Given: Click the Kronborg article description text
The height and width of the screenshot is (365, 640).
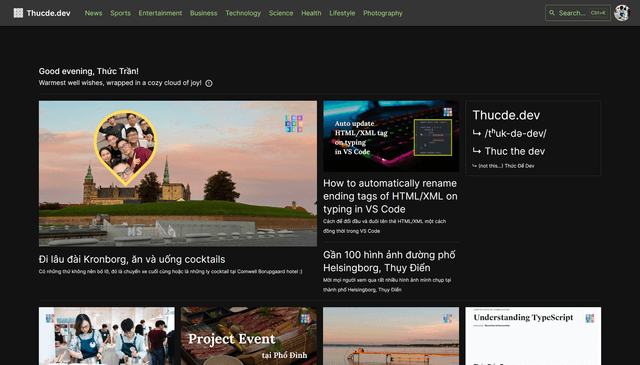Looking at the screenshot, I should (x=171, y=272).
